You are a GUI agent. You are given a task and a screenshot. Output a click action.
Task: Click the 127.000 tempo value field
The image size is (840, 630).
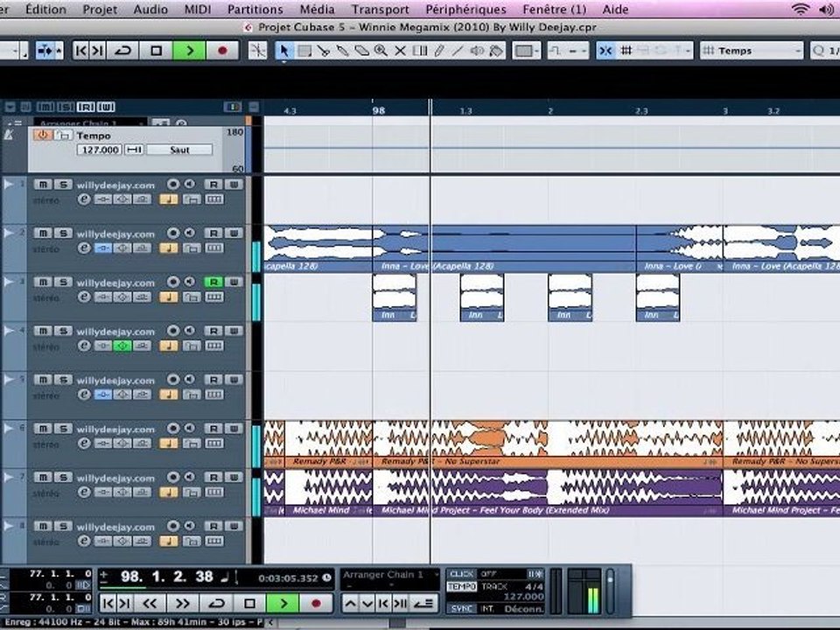(99, 150)
